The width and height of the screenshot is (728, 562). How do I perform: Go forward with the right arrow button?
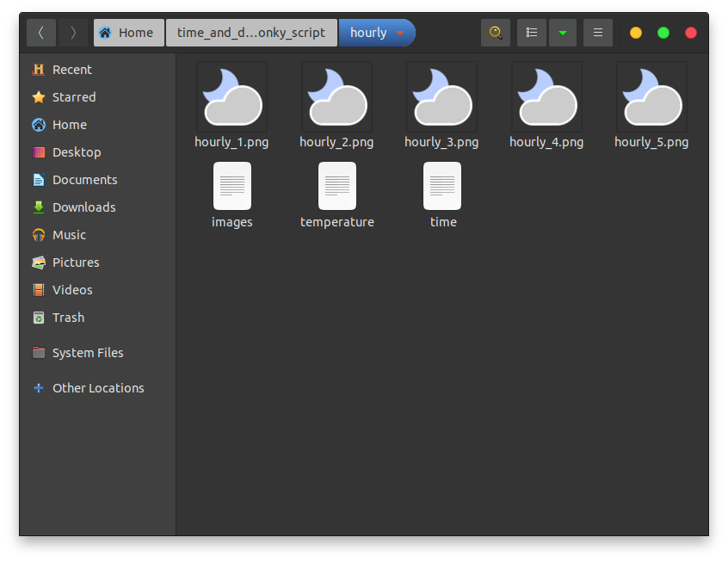click(73, 33)
